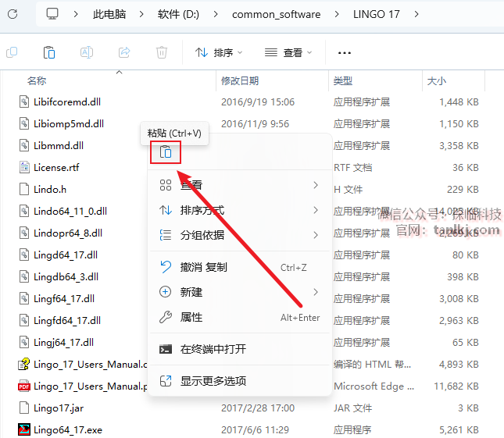The image size is (504, 438).
Task: Click the Libifcoremd.dll file icon
Action: tap(24, 101)
